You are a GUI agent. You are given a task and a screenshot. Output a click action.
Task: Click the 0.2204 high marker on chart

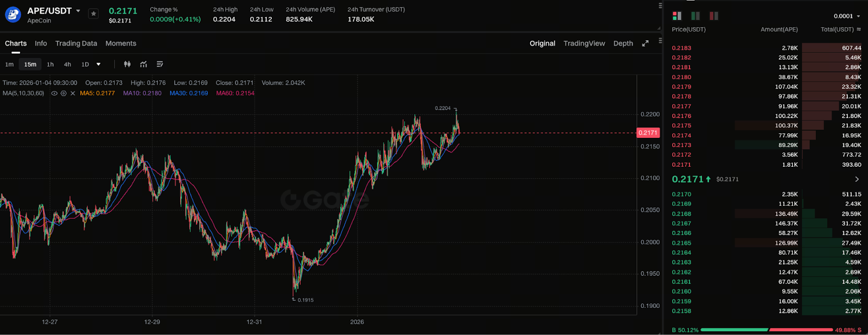point(443,108)
